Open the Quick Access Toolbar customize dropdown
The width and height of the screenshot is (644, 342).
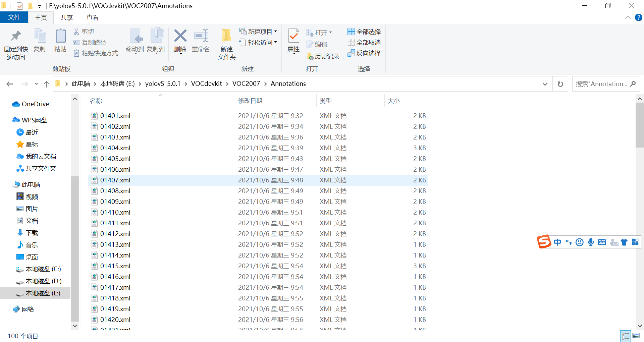click(x=39, y=6)
